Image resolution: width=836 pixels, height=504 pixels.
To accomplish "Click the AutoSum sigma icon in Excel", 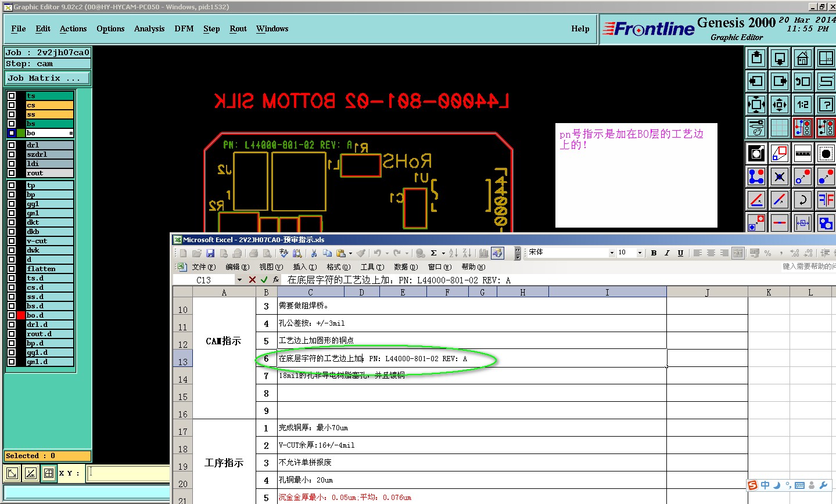I will point(433,253).
